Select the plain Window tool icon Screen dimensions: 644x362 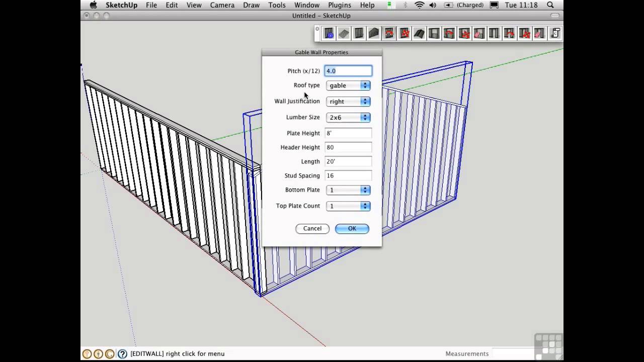point(434,34)
